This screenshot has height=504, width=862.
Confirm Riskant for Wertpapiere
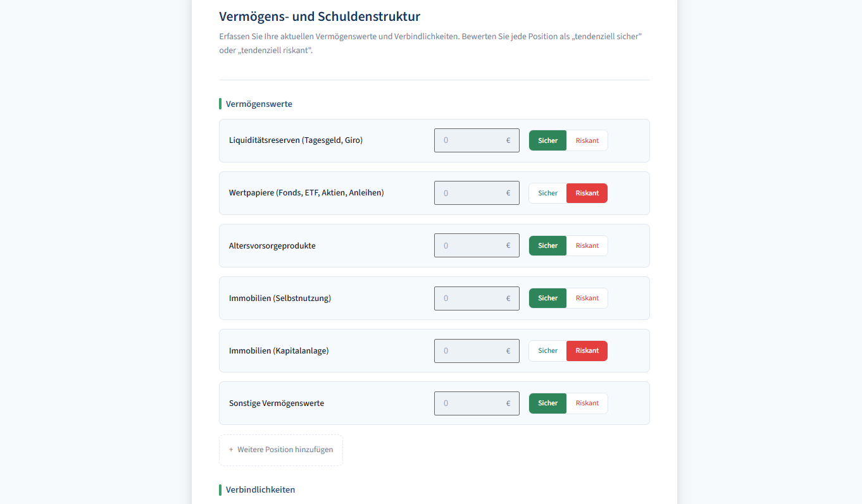click(586, 192)
